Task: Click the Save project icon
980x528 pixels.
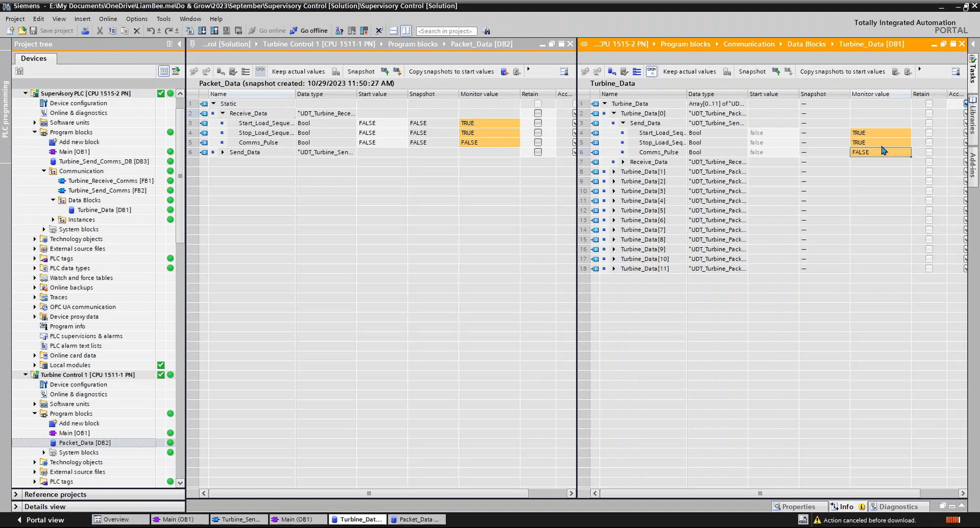Action: pos(33,30)
